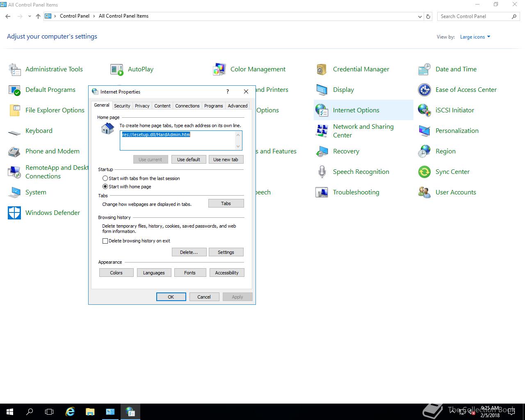525x420 pixels.
Task: Open the recent locations arrow next to Forward
Action: (30, 16)
